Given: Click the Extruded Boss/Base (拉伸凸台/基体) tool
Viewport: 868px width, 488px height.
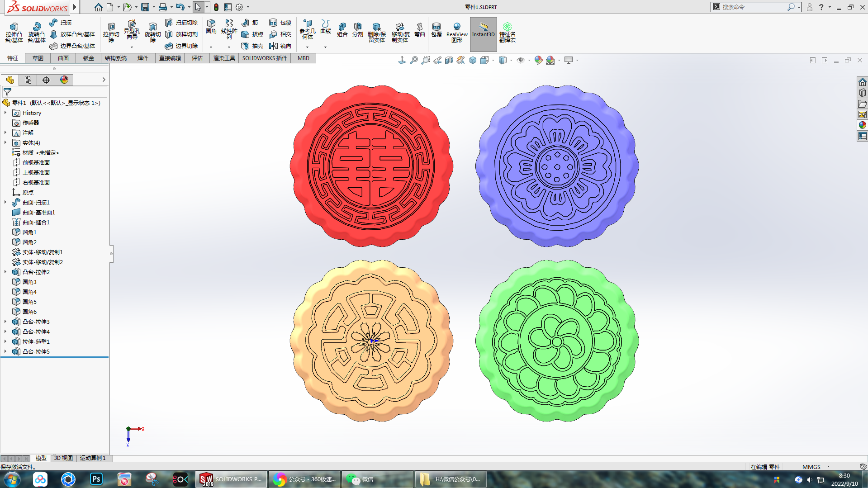Looking at the screenshot, I should (14, 33).
